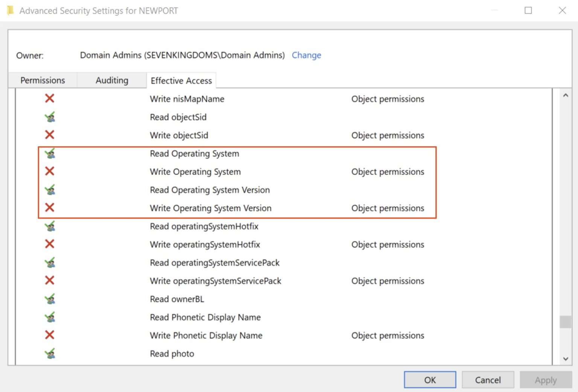Screen dimensions: 578x392
Task: Switch to the Permissions tab
Action: coord(43,80)
